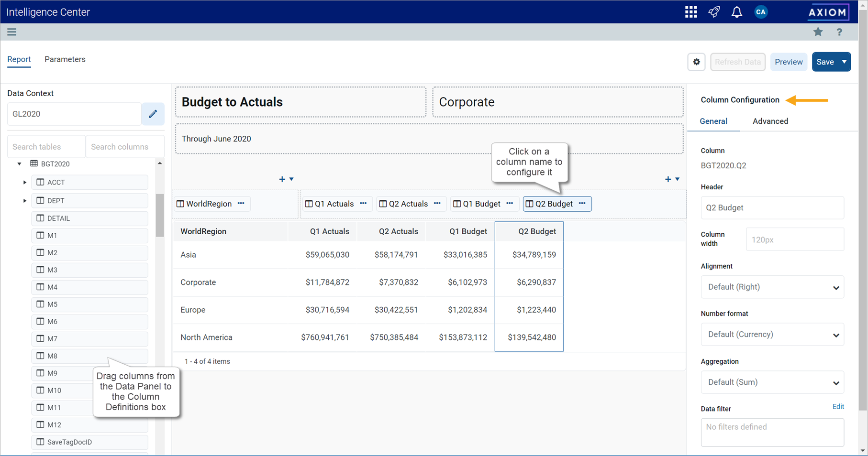This screenshot has height=456, width=868.
Task: Edit data context with pencil icon
Action: click(x=153, y=114)
